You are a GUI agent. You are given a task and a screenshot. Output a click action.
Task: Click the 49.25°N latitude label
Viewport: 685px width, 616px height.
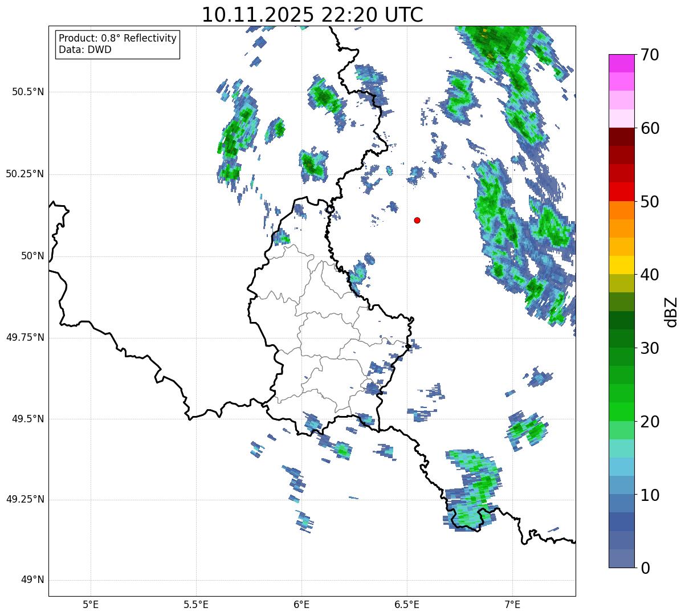(25, 499)
